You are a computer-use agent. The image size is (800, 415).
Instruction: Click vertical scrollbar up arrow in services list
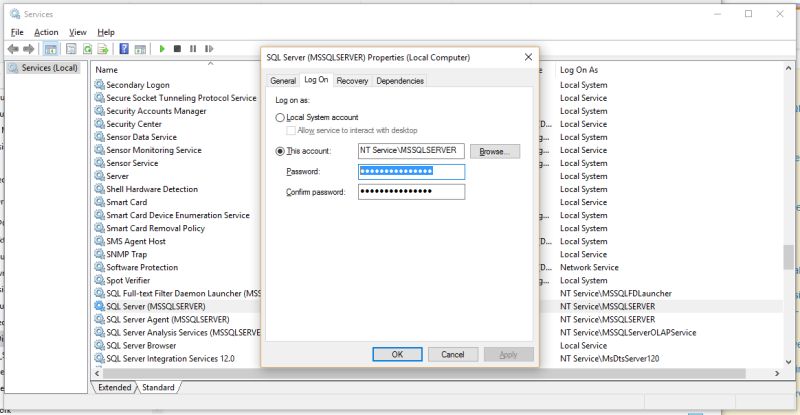click(x=789, y=68)
